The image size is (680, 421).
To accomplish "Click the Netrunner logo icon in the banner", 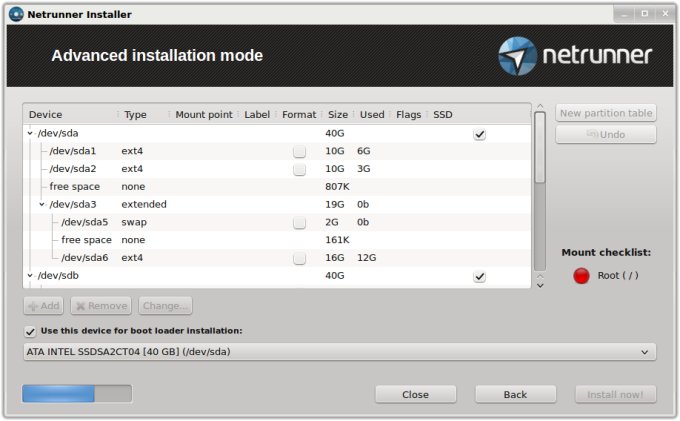I will pyautogui.click(x=517, y=56).
